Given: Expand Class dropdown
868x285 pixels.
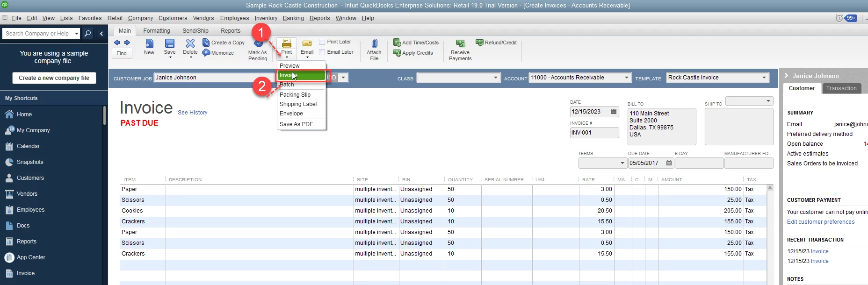Looking at the screenshot, I should (x=496, y=78).
